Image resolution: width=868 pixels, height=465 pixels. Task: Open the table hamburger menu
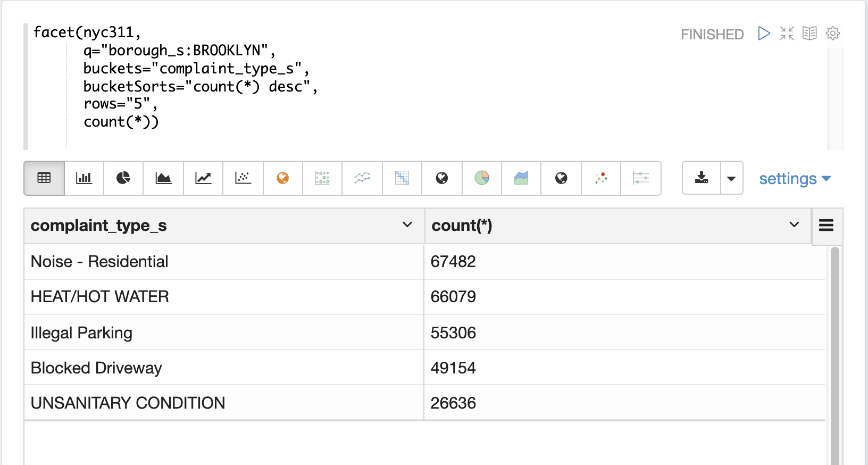(x=826, y=226)
